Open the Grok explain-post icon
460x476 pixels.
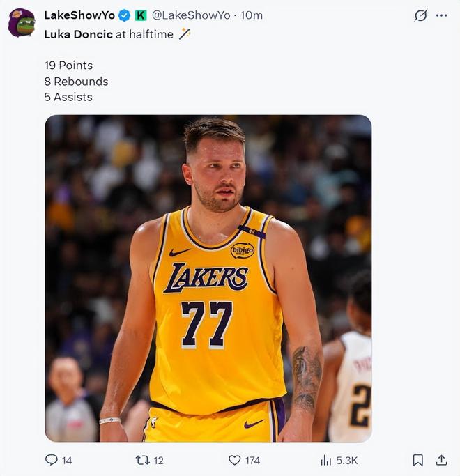[x=420, y=15]
